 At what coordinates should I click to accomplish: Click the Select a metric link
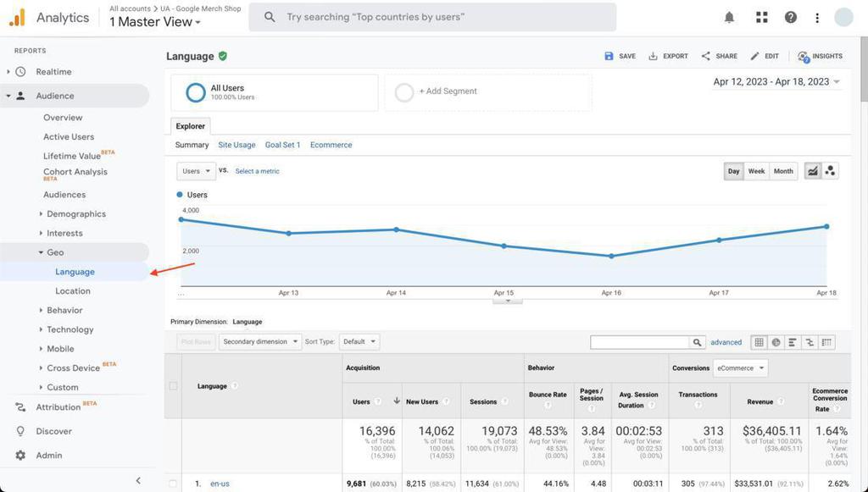click(258, 171)
